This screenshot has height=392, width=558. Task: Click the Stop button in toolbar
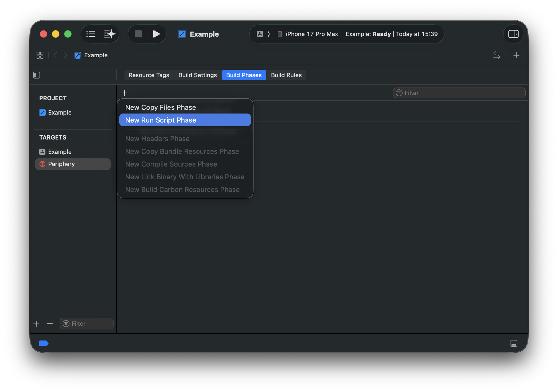pos(138,34)
